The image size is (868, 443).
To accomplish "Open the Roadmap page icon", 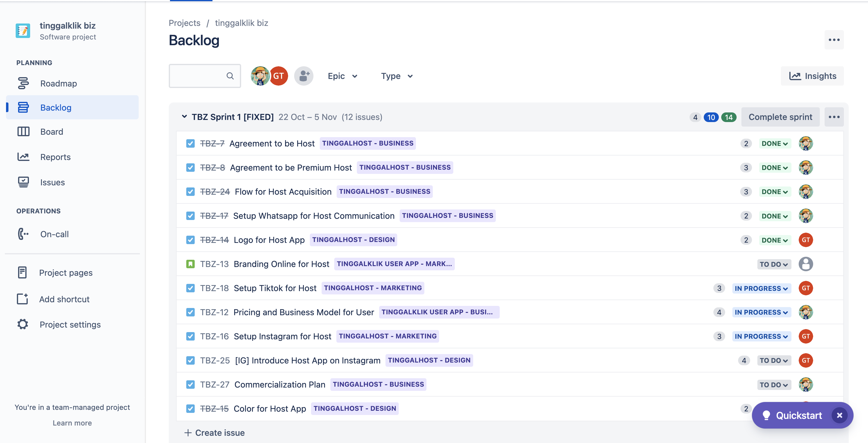I will click(x=23, y=83).
